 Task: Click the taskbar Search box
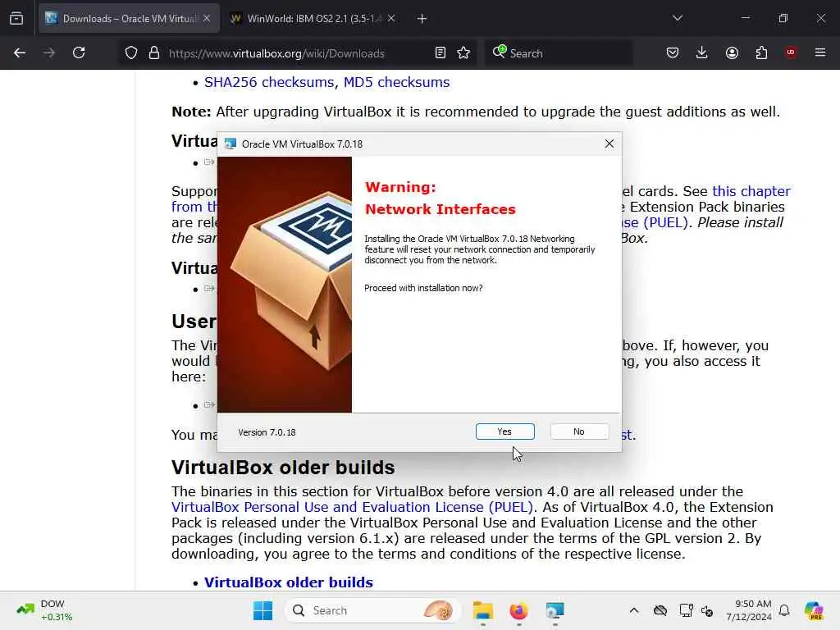tap(373, 610)
